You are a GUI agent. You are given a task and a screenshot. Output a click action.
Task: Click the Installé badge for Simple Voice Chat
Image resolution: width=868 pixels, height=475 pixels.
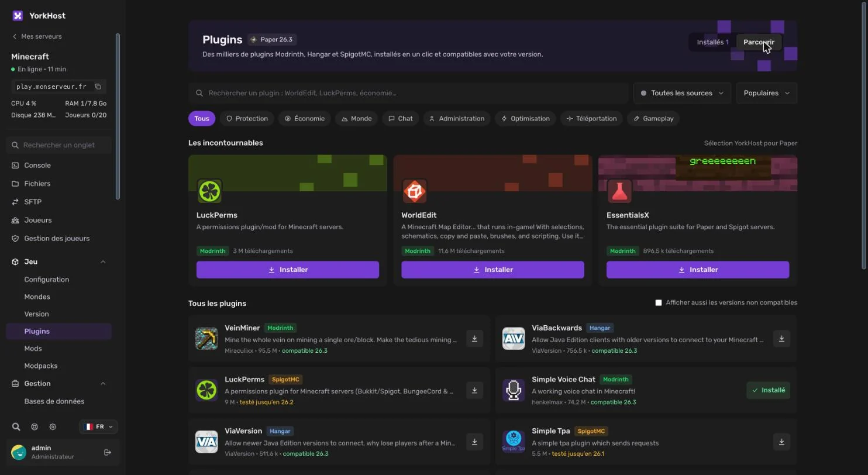(768, 390)
